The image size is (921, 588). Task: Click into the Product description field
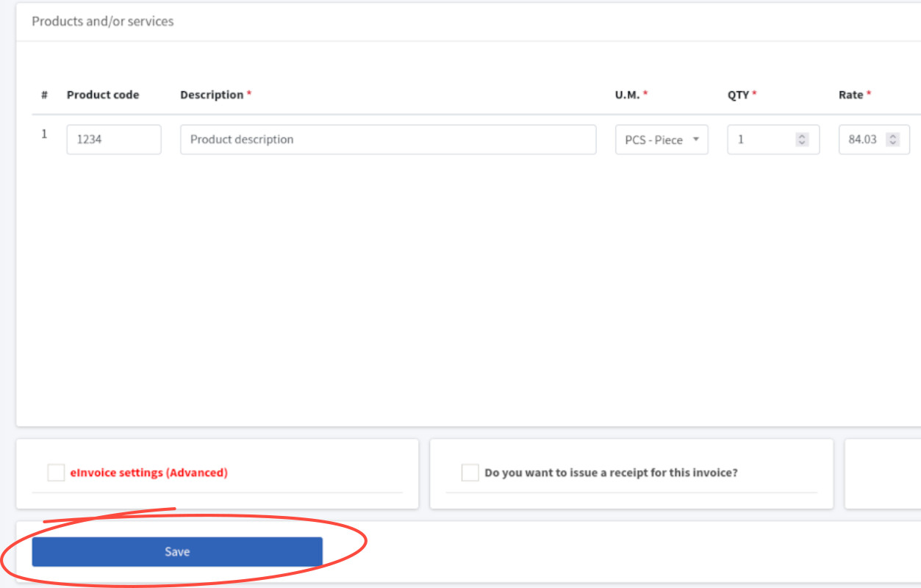(x=387, y=140)
